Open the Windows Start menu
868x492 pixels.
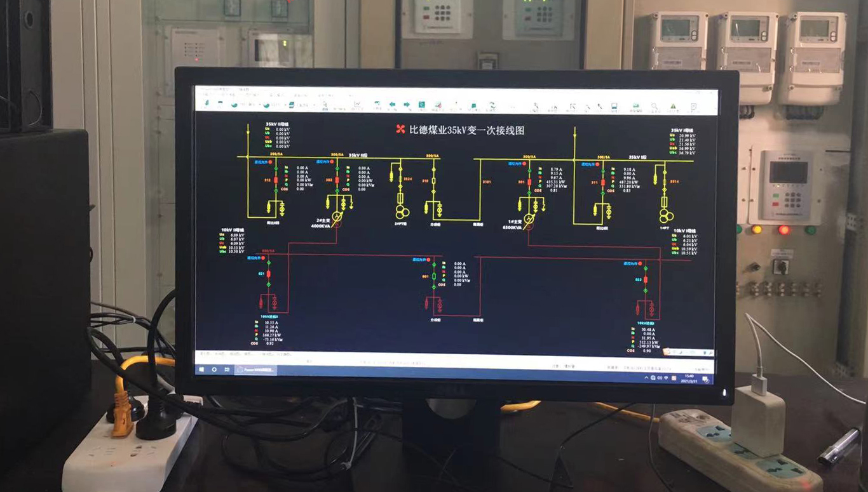click(201, 368)
